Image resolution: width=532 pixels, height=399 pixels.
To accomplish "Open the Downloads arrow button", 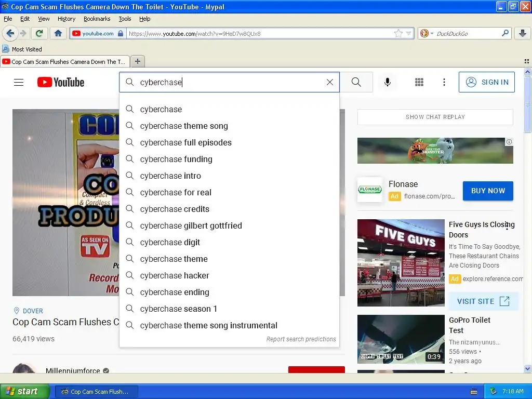I will (x=523, y=33).
